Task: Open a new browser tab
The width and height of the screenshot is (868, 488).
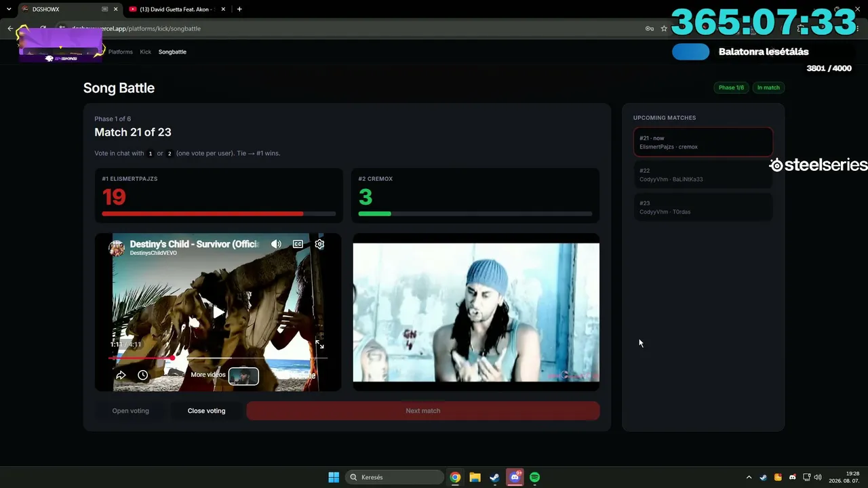Action: point(239,9)
